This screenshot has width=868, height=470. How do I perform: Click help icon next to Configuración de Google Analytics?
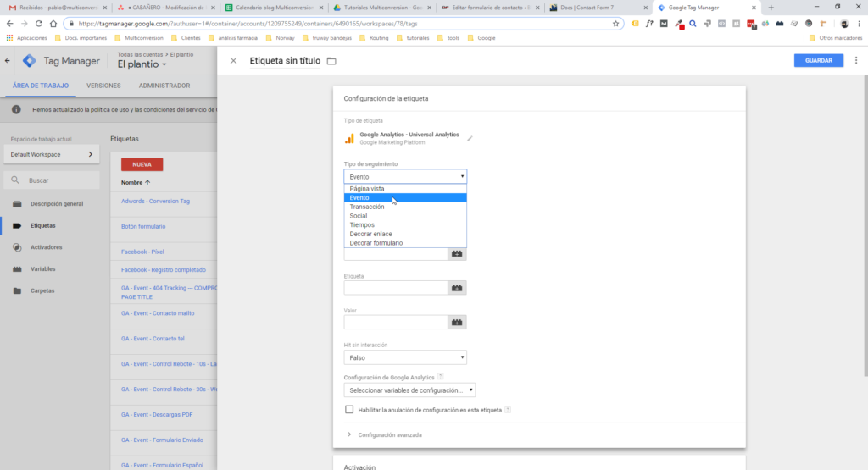coord(441,377)
